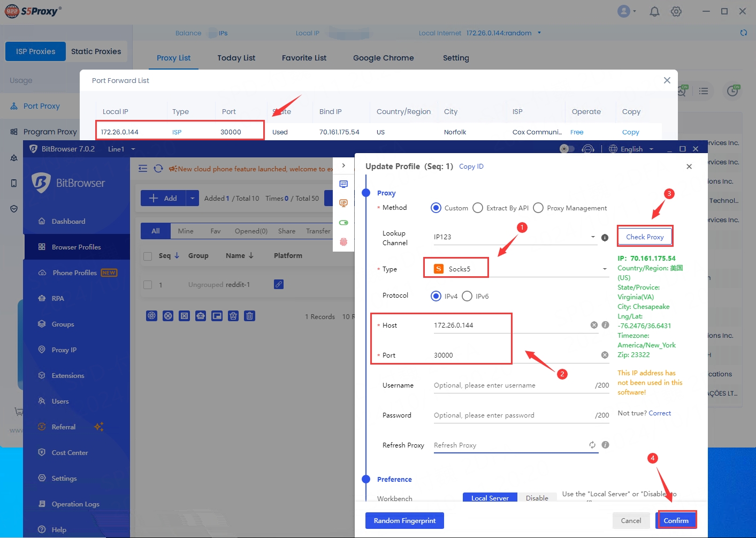Open Browser Profiles in BitBrowser sidebar

(x=76, y=247)
